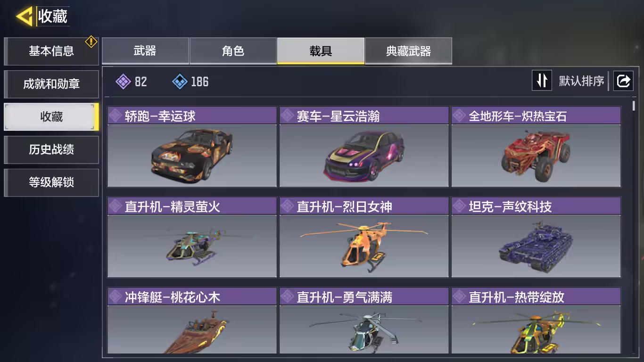This screenshot has height=362, width=644.
Task: Click the share export icon
Action: coord(623,81)
